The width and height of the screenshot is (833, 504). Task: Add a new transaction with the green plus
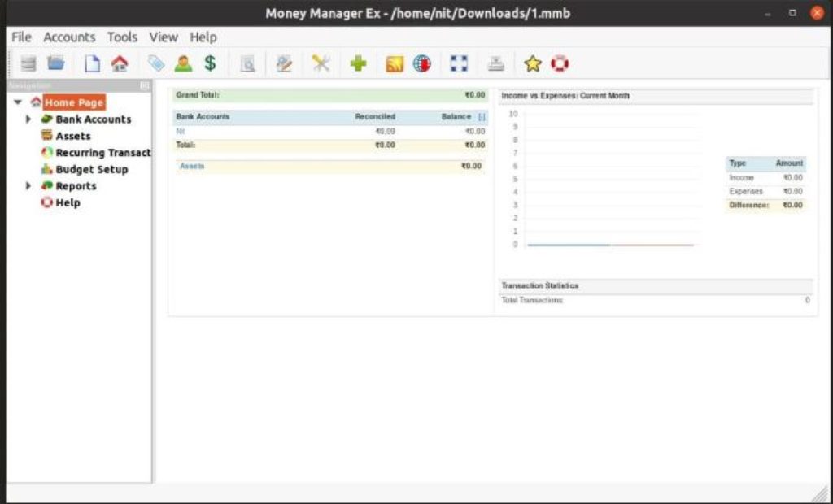click(358, 63)
